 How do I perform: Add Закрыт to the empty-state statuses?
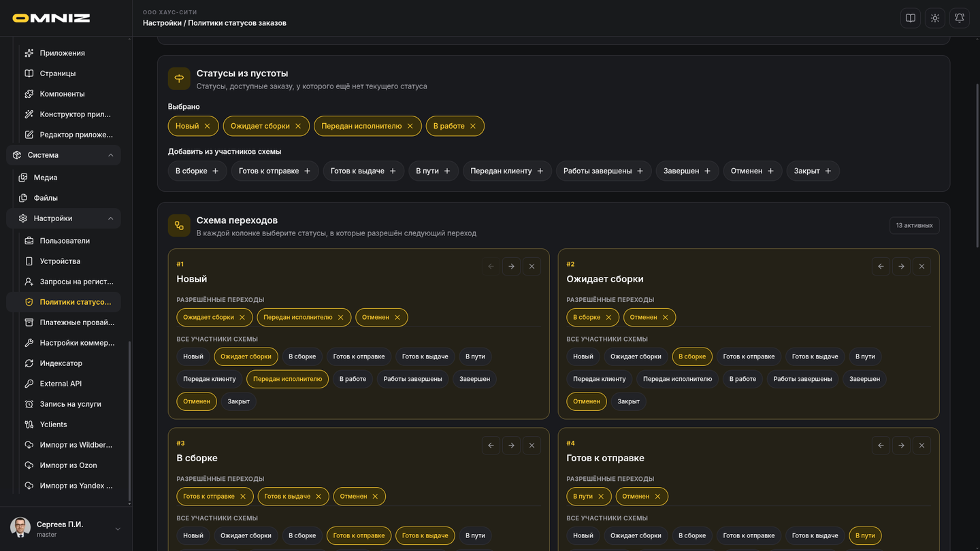pos(813,171)
